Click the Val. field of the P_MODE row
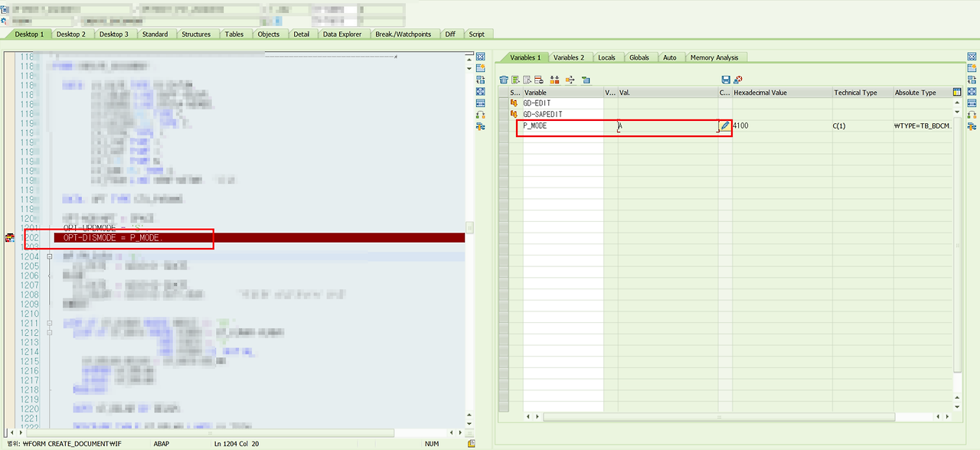The image size is (980, 450). [668, 126]
